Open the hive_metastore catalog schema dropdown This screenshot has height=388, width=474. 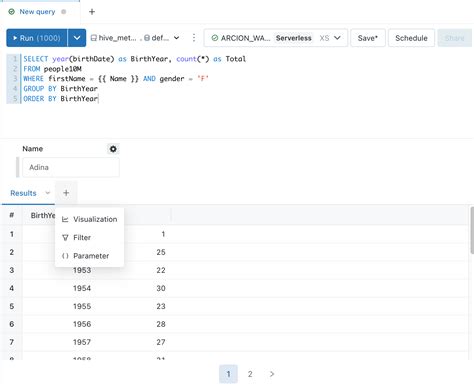[135, 38]
